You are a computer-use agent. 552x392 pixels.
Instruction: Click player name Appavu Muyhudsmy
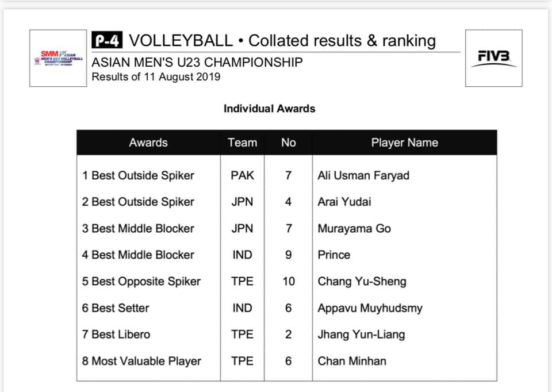(x=370, y=308)
